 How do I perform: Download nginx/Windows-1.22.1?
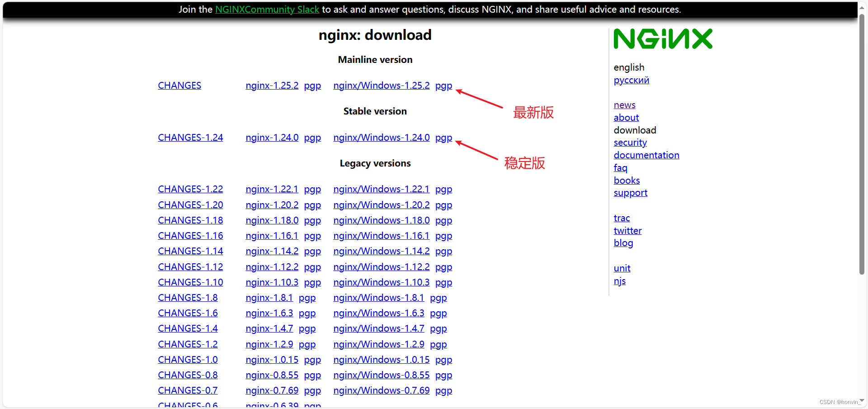[x=382, y=189]
